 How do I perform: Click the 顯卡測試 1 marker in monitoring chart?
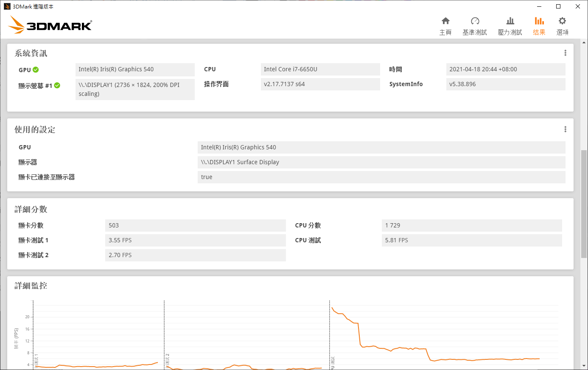(36, 361)
